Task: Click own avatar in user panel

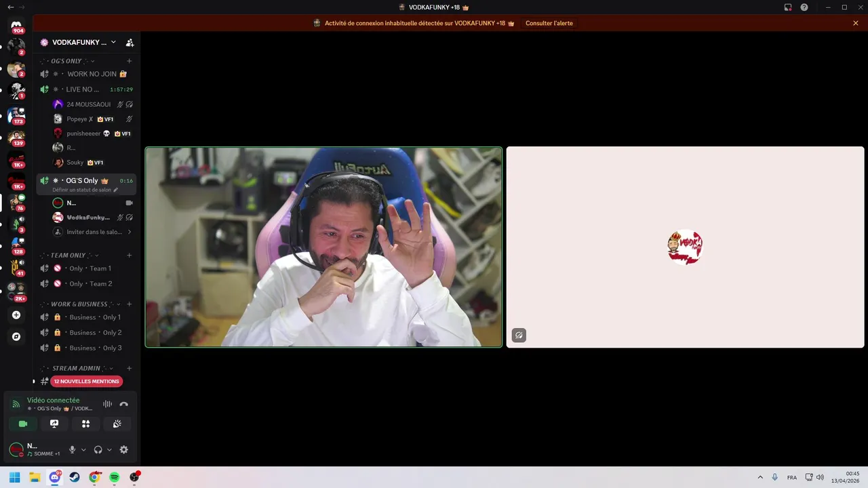Action: pos(16,449)
